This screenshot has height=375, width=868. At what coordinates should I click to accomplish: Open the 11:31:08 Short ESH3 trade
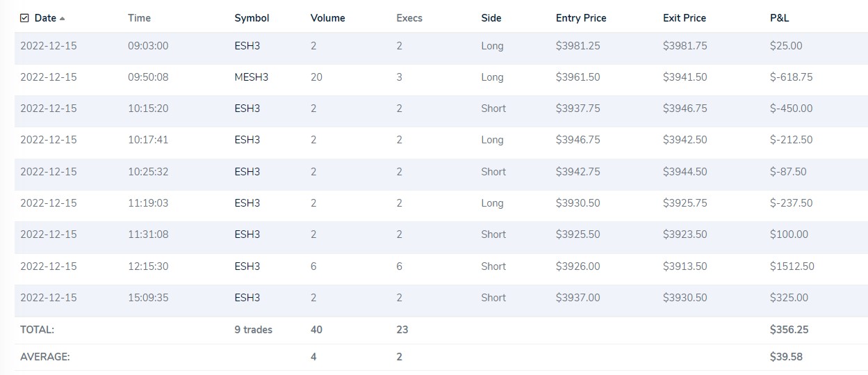click(441, 234)
